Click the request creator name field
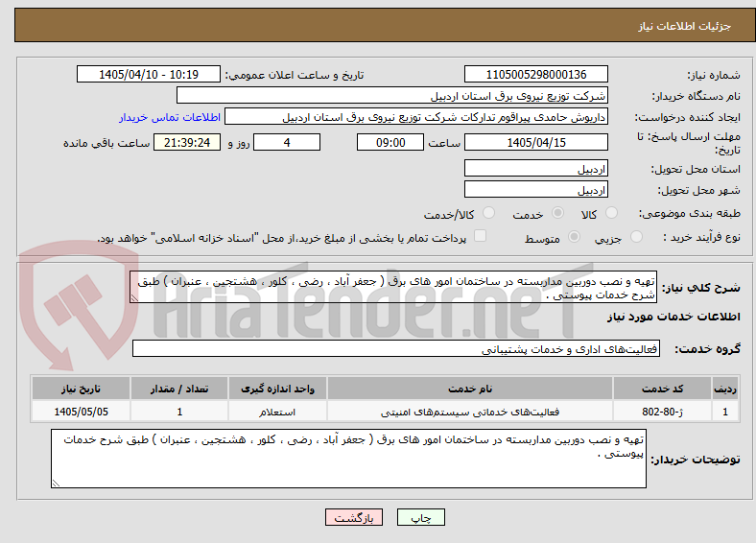 point(416,117)
